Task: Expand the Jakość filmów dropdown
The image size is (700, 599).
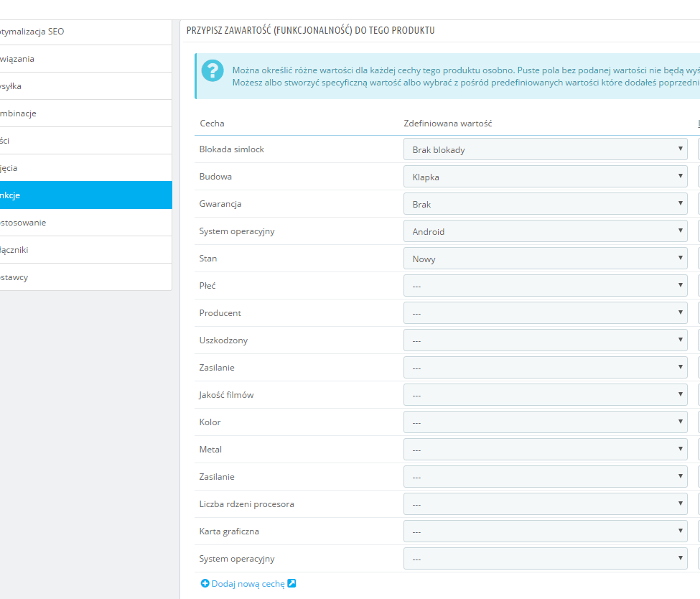Action: pyautogui.click(x=546, y=395)
